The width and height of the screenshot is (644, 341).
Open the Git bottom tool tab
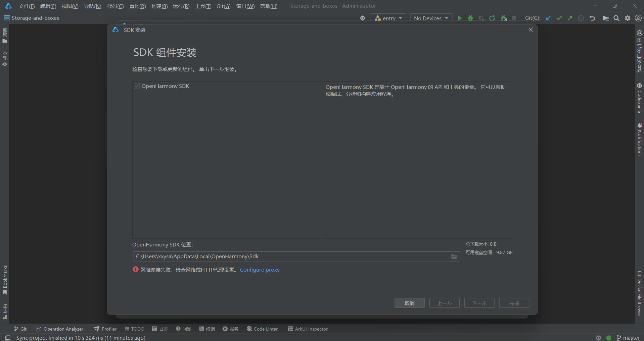coord(20,329)
